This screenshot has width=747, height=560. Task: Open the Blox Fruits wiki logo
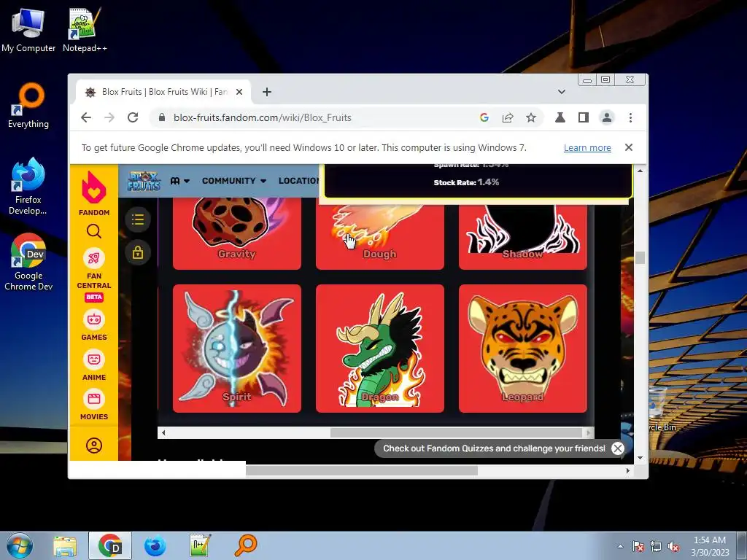(144, 181)
